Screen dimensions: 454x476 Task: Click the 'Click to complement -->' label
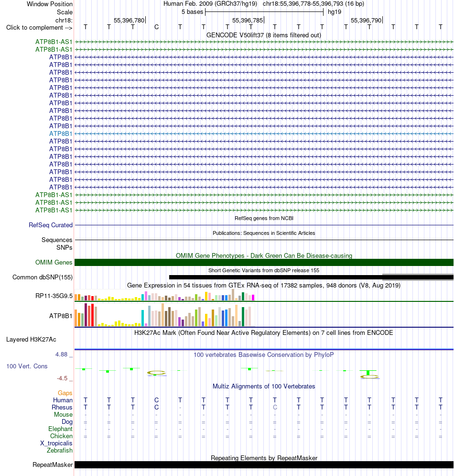39,28
